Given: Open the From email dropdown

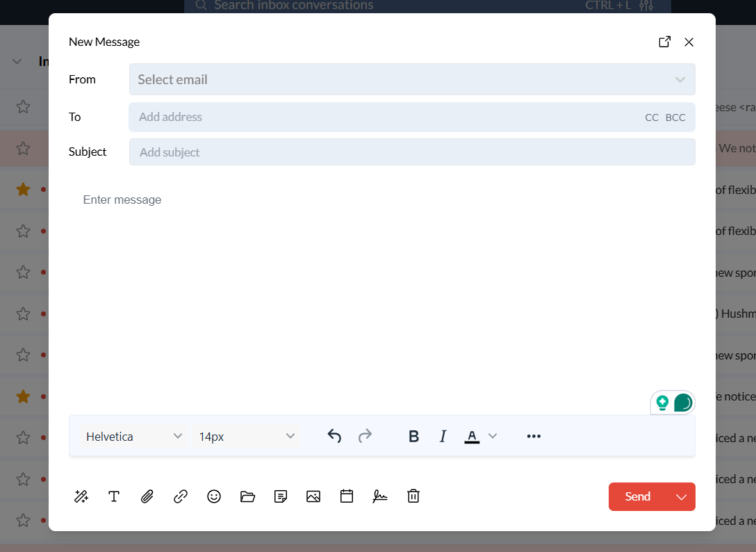Looking at the screenshot, I should coord(411,79).
